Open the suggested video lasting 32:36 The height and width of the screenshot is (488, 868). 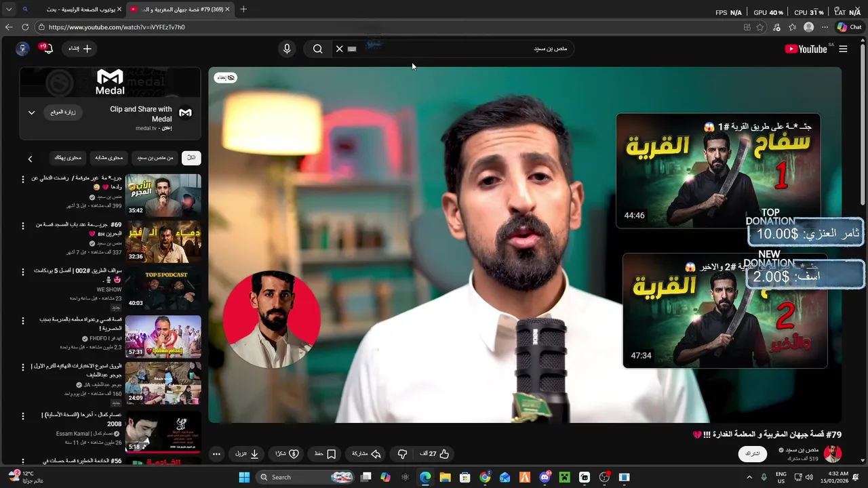pyautogui.click(x=163, y=242)
